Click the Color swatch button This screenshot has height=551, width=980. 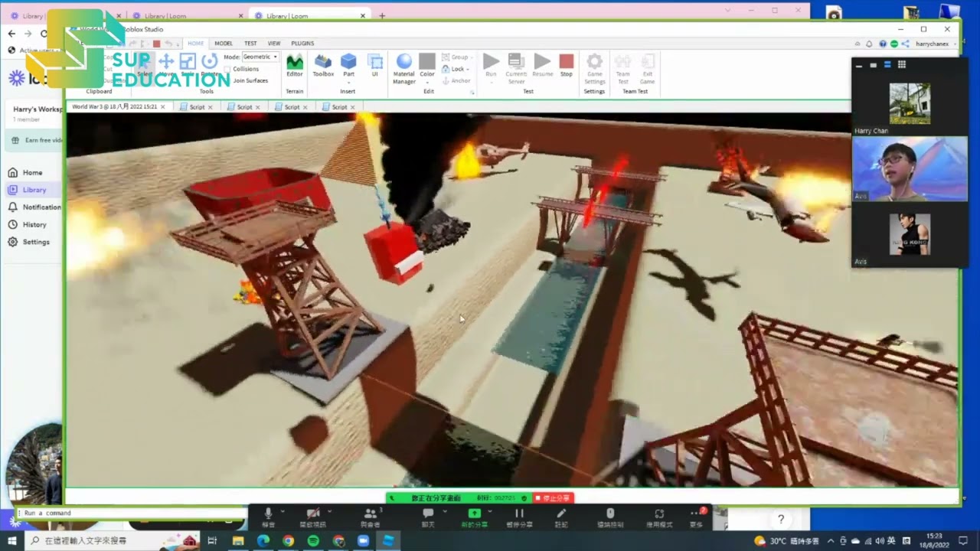[x=427, y=62]
